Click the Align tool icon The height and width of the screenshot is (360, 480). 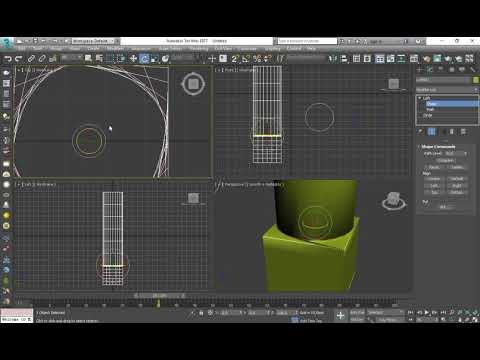click(x=344, y=59)
